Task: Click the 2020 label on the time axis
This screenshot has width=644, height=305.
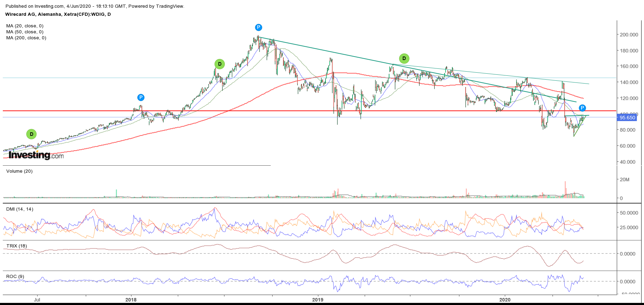Action: click(x=505, y=300)
